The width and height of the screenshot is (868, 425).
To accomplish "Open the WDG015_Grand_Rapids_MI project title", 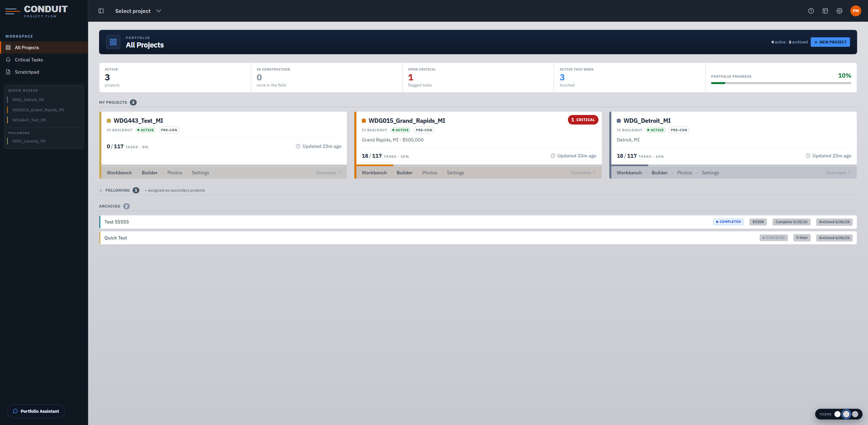I will click(407, 121).
